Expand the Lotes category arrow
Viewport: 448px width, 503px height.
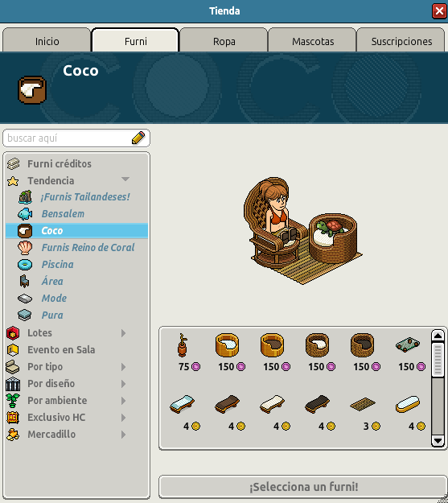pyautogui.click(x=124, y=333)
